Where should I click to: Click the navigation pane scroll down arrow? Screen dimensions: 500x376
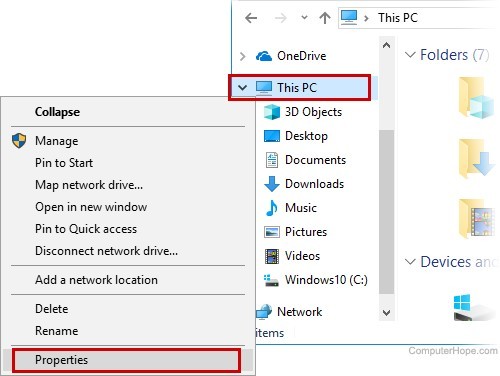coord(386,313)
